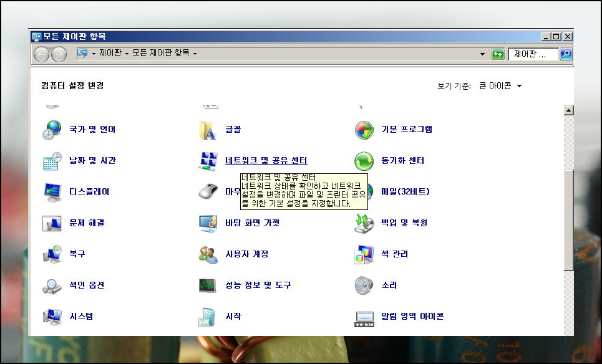This screenshot has width=602, height=364.
Task: Open the 글꼴 link
Action: click(233, 130)
